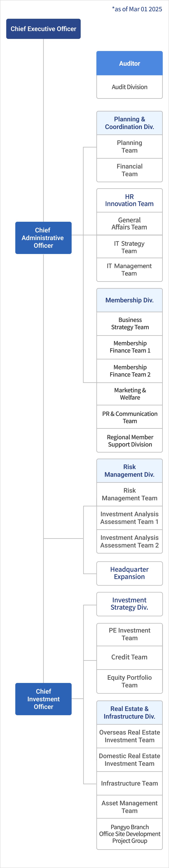Select the Investment Strategy Div. box

129,604
